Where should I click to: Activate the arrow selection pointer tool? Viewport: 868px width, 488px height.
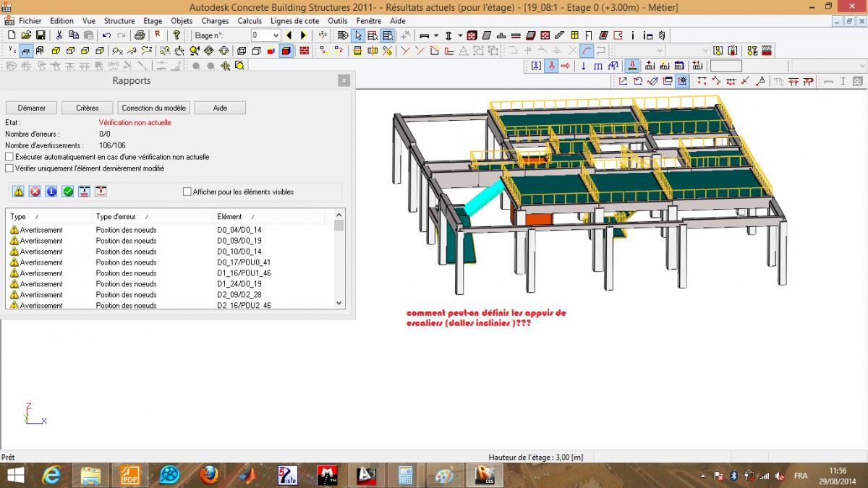pyautogui.click(x=358, y=35)
